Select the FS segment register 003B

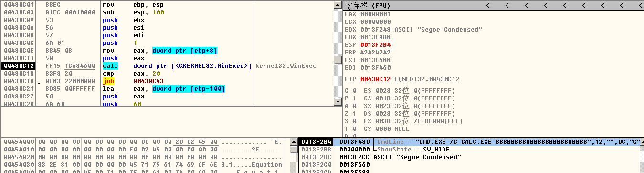[x=383, y=121]
